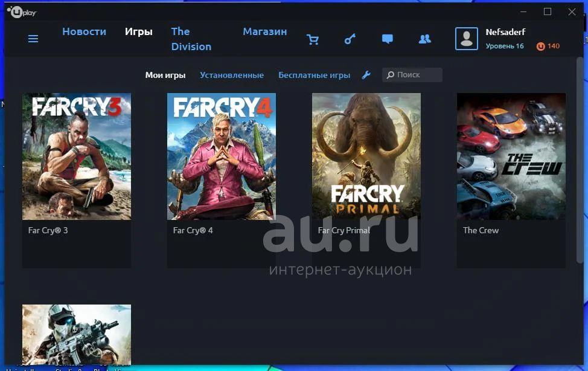Open the wrench settings icon

click(366, 75)
